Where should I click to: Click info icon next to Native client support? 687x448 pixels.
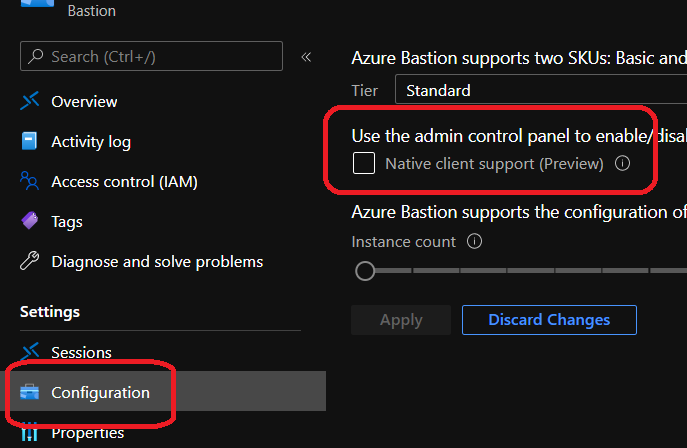coord(622,163)
